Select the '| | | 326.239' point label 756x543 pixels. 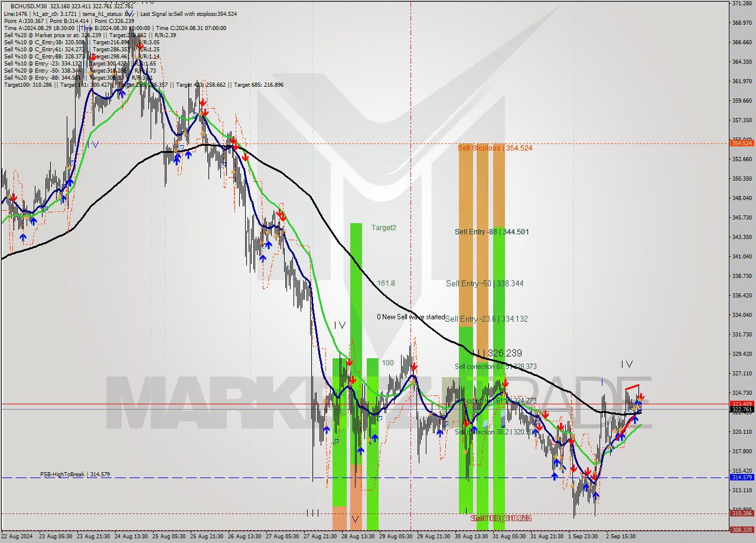[497, 353]
